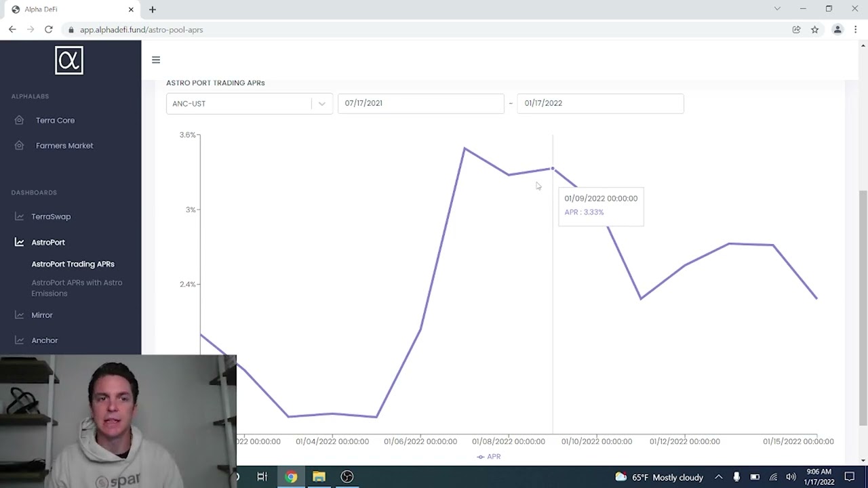This screenshot has width=868, height=488.
Task: Open the tab search dropdown arrow
Action: coord(777,9)
